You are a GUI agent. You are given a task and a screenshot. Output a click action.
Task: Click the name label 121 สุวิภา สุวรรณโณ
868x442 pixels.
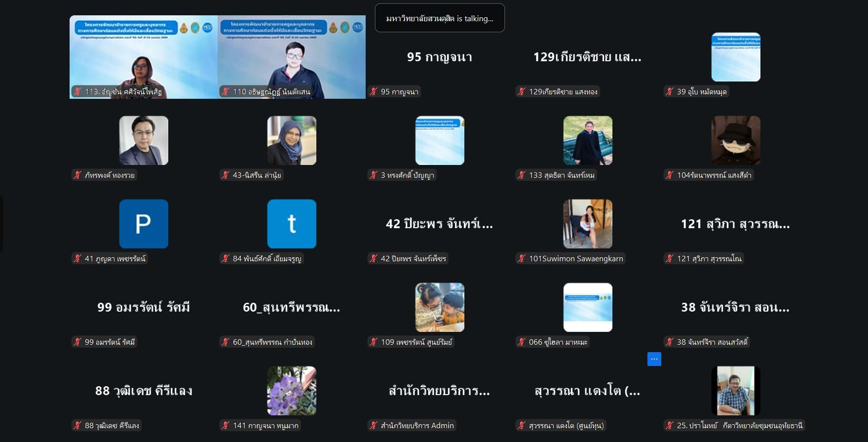tap(709, 259)
